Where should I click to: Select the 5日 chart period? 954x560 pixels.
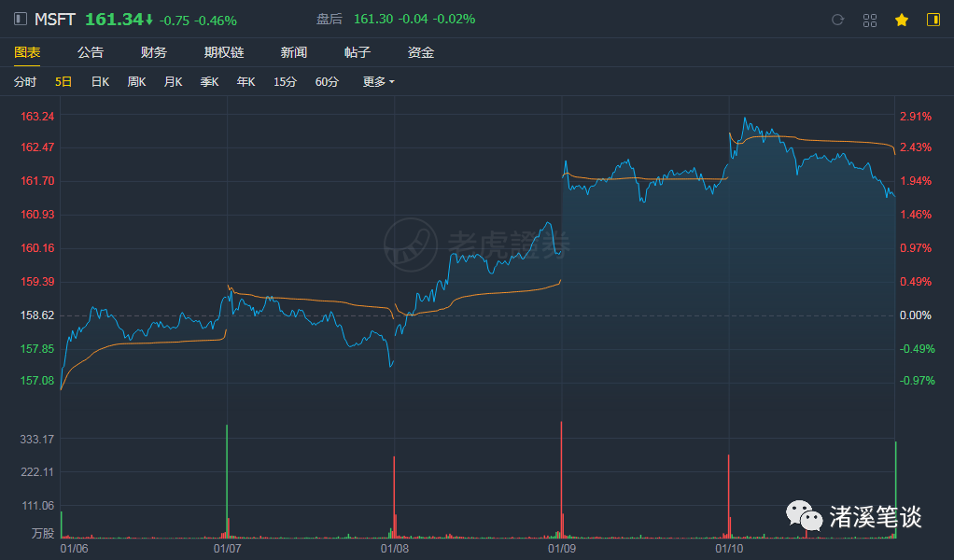tap(63, 81)
